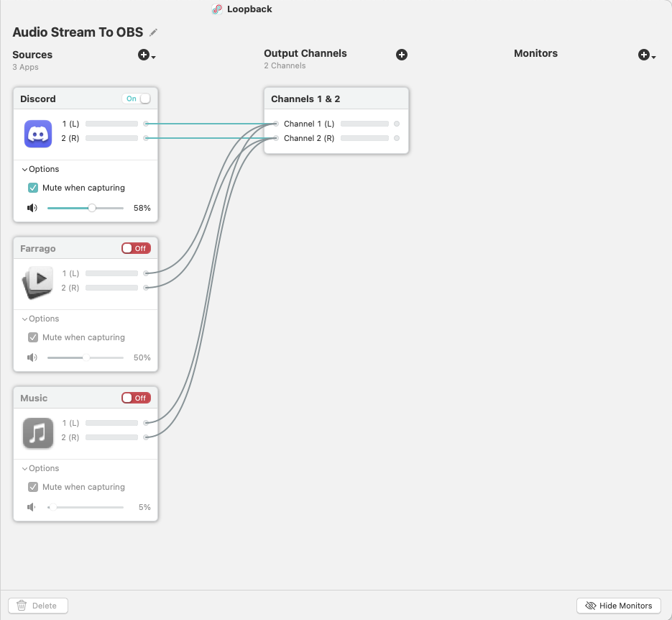Click the Channel 2 (R) label
The width and height of the screenshot is (672, 620).
309,138
